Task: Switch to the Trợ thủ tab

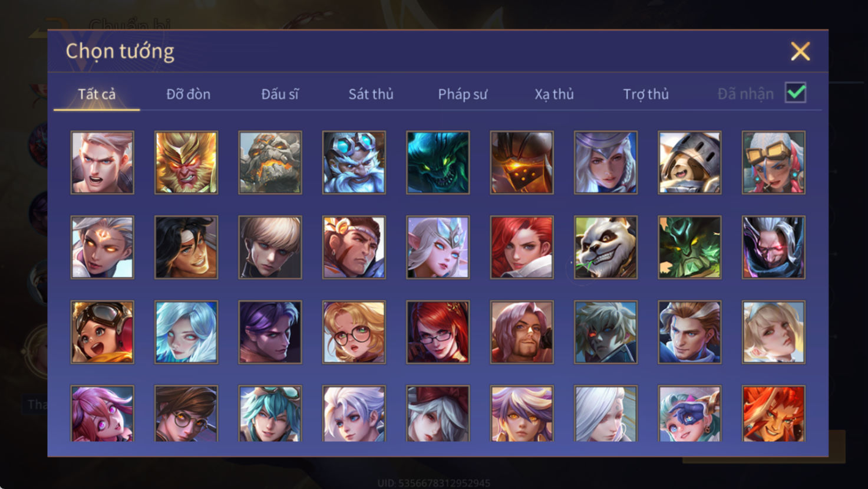Action: 646,94
